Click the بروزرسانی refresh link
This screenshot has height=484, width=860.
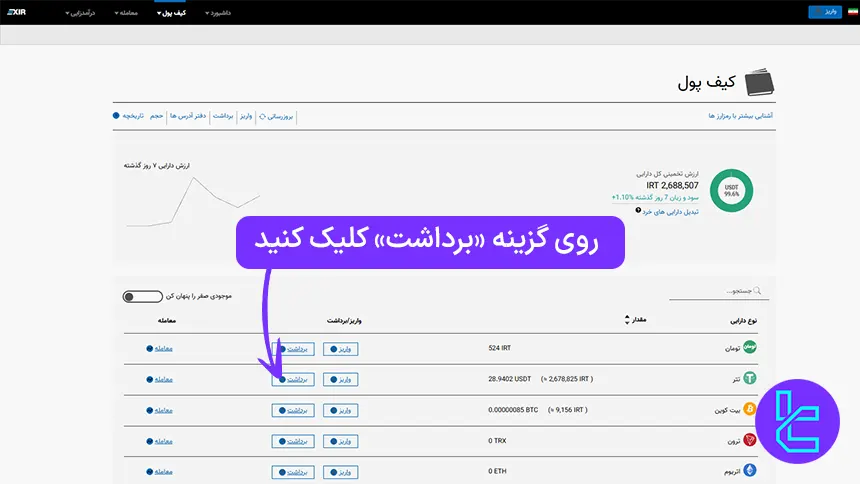[276, 116]
